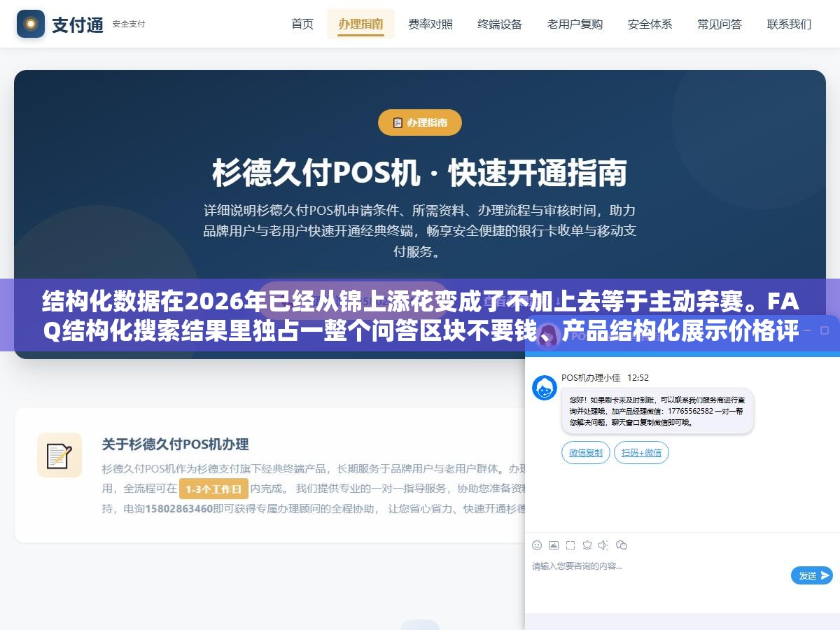Open the 首页 nav item
Screen dimensions: 840x630
point(302,24)
